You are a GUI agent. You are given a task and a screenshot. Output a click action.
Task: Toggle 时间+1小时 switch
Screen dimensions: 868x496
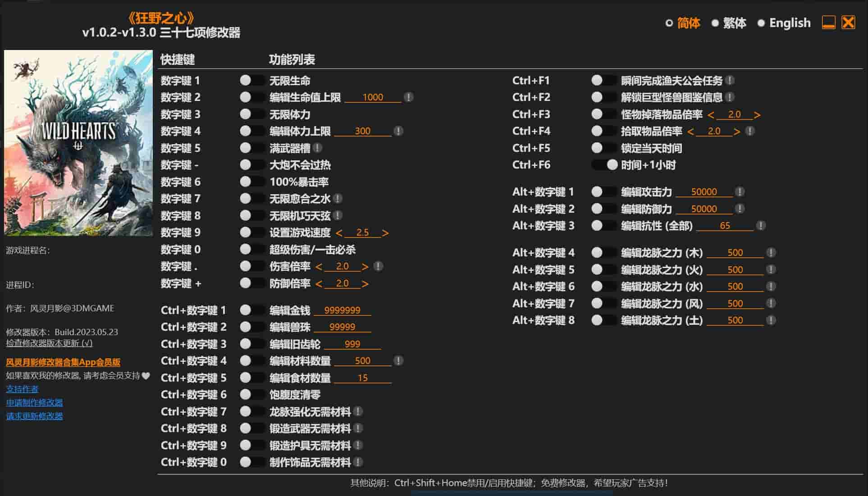coord(605,165)
